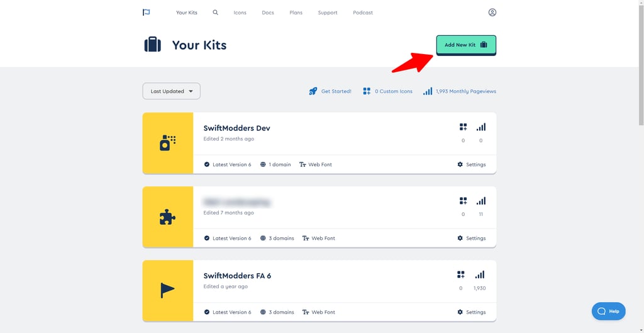Click the Font Awesome flag logo
This screenshot has width=644, height=333.
tap(146, 13)
